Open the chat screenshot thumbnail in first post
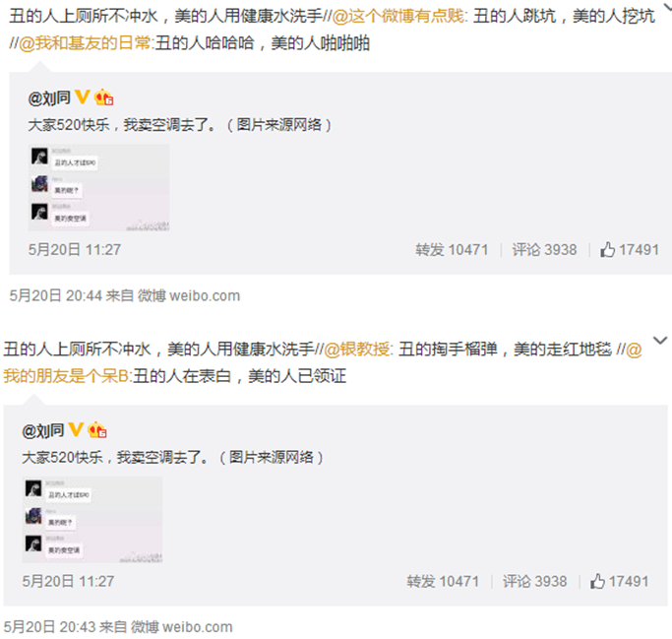 (x=99, y=188)
